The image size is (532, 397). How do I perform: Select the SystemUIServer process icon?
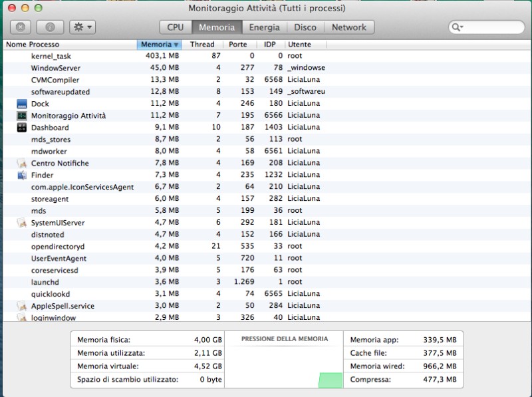(22, 223)
